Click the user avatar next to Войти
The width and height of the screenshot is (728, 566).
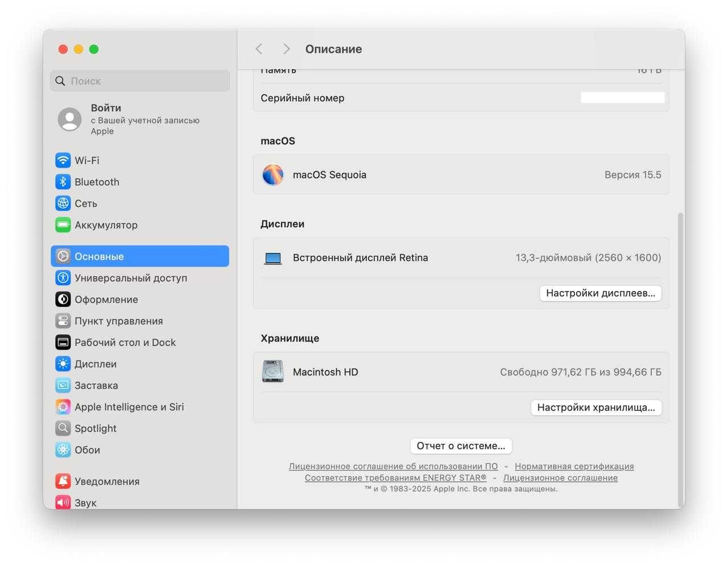tap(70, 119)
